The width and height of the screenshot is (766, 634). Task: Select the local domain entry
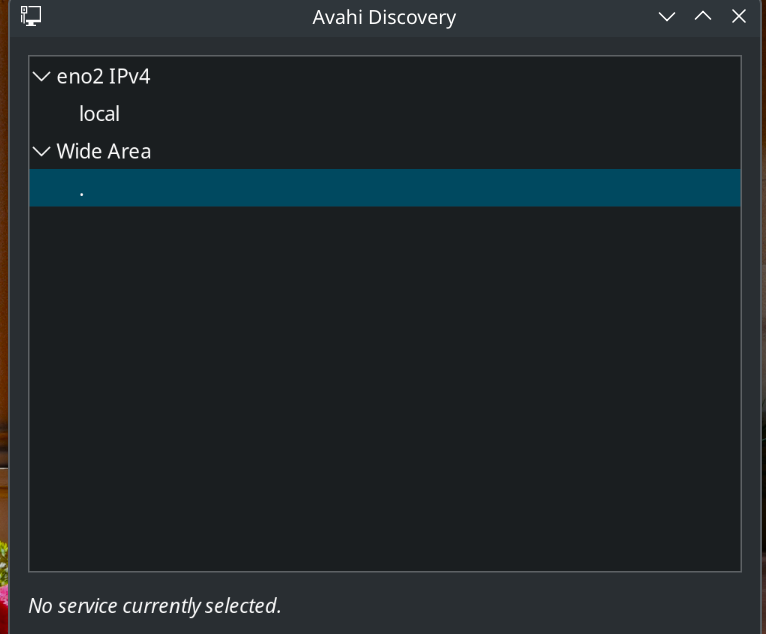click(x=99, y=114)
